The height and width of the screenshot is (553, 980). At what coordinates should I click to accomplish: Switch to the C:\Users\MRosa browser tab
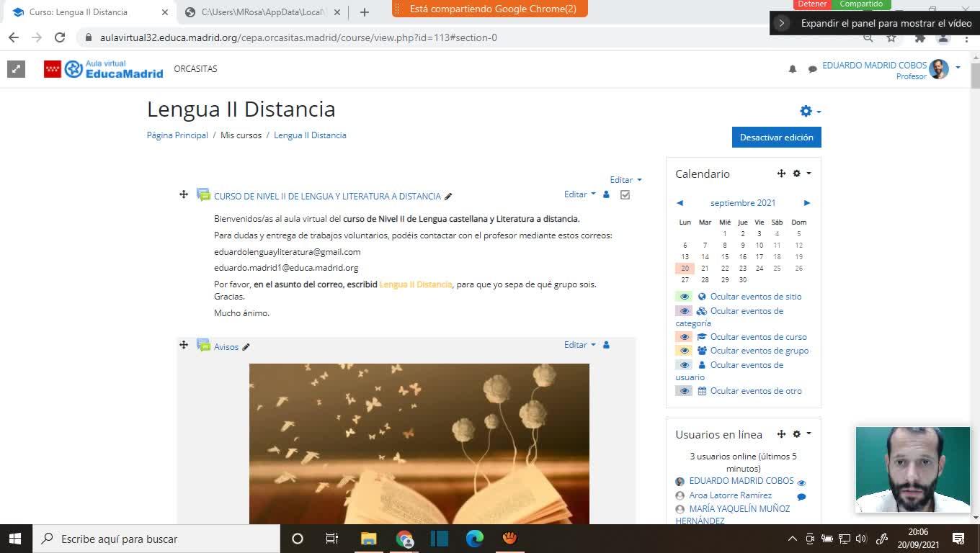[262, 12]
